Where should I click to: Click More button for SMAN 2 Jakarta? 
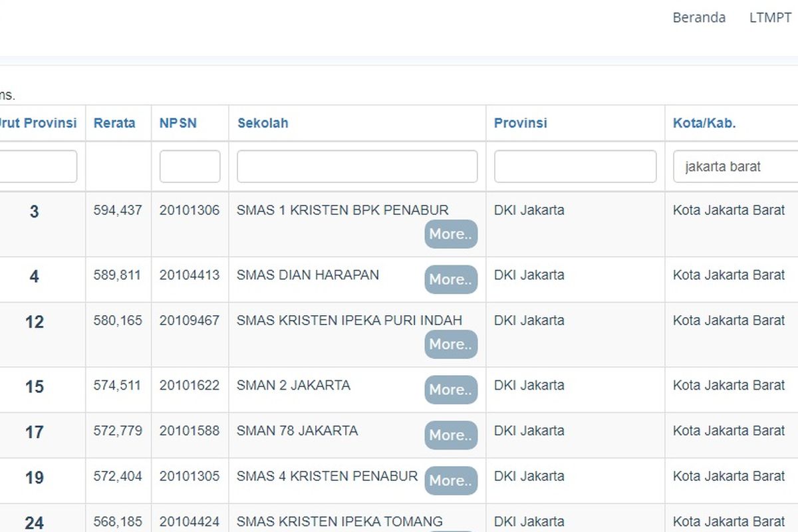(x=451, y=390)
